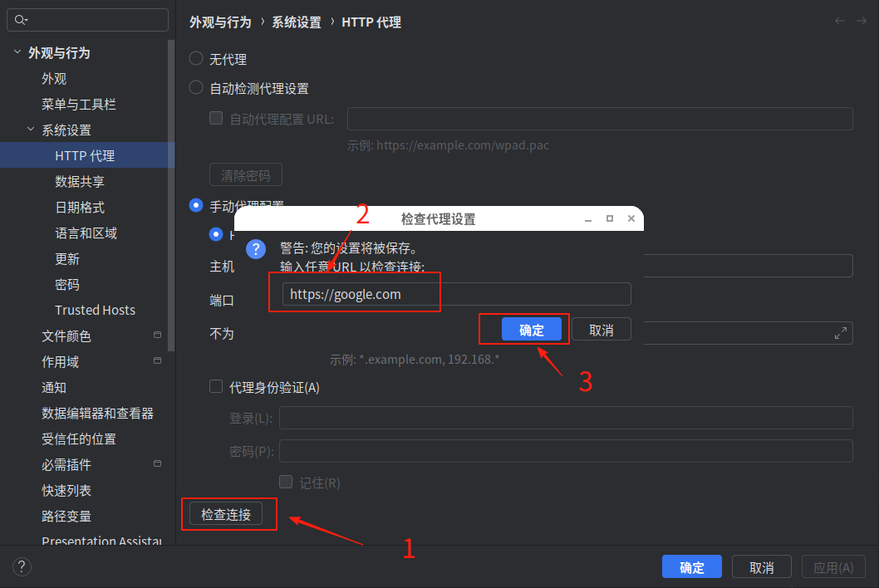The image size is (879, 588).
Task: Click the blue question icon in 检查代理设置 dialog
Action: (255, 249)
